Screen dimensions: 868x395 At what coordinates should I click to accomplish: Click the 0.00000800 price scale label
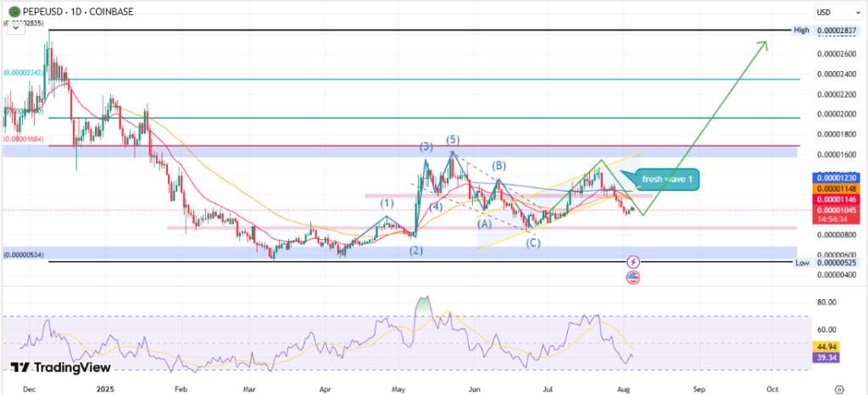837,235
